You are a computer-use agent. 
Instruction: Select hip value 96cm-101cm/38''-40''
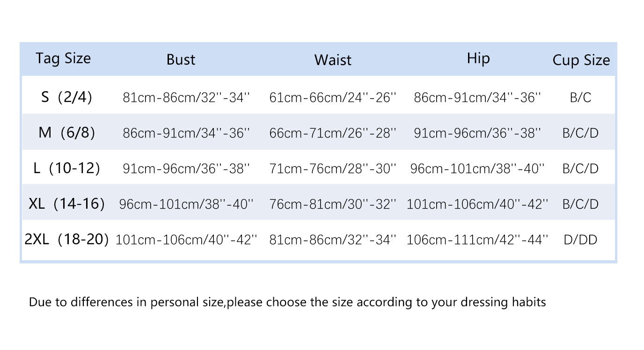click(x=477, y=168)
